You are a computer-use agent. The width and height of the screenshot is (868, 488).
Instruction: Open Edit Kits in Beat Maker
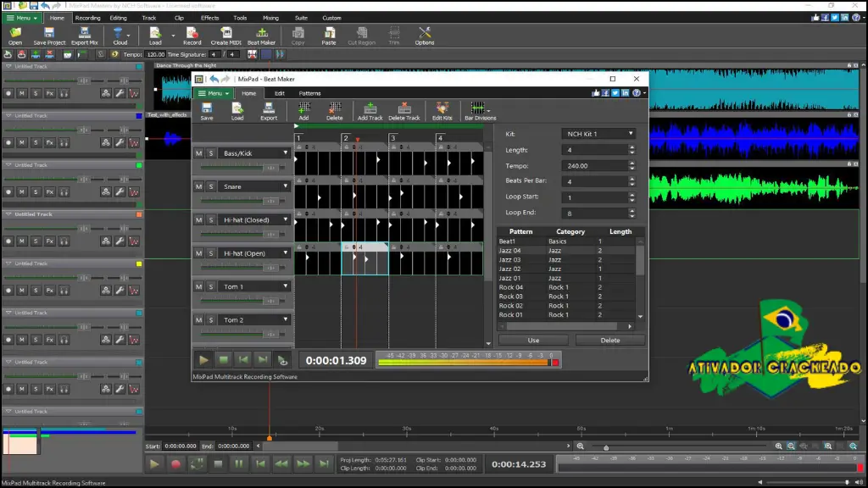click(x=442, y=111)
